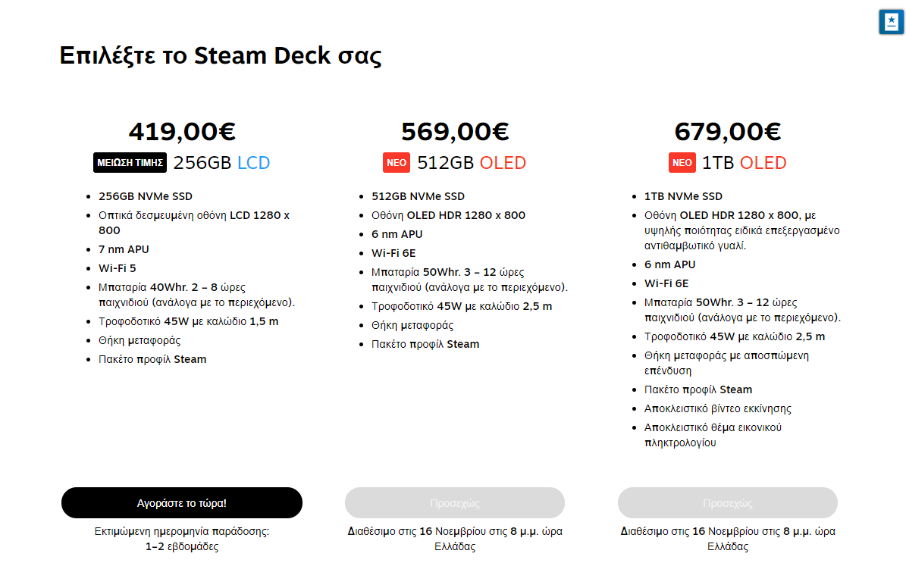Viewport: 906px width, 588px height.
Task: Click the Επιλέξτε το Steam Deck σας heading
Action: point(220,55)
